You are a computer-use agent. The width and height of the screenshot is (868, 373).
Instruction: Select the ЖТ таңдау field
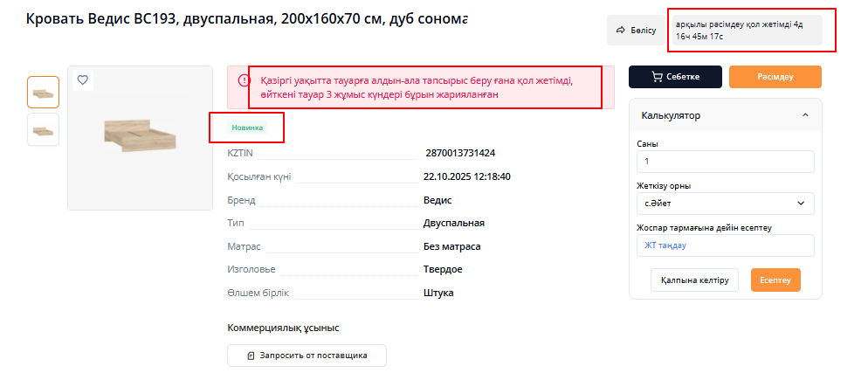[725, 245]
